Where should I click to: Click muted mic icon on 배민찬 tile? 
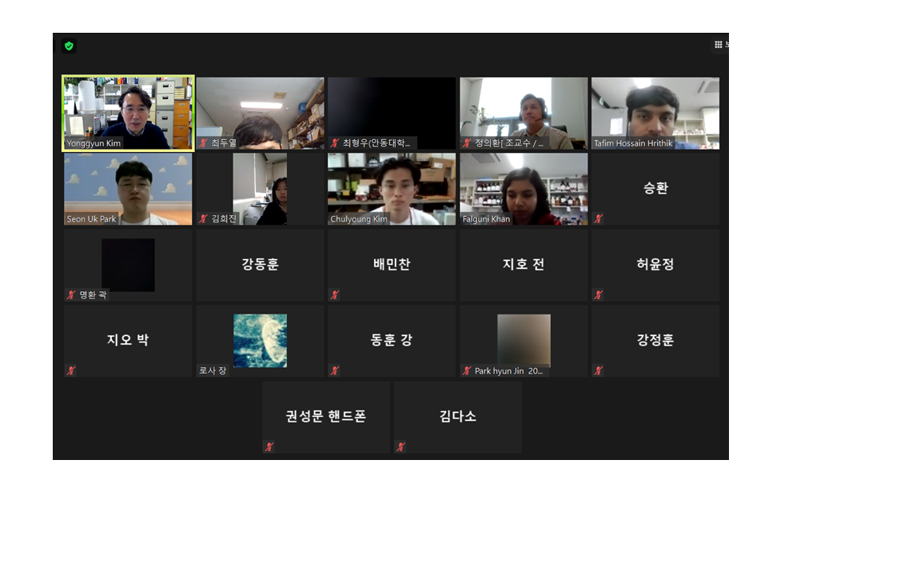335,294
